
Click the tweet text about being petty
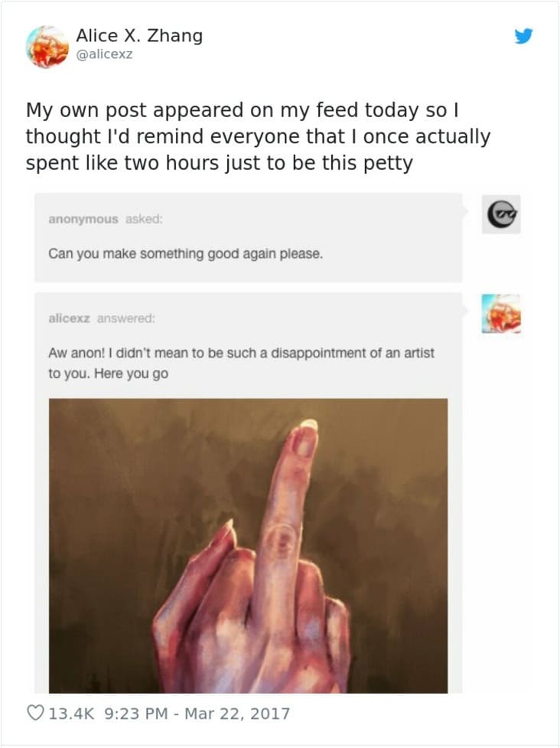pyautogui.click(x=258, y=136)
